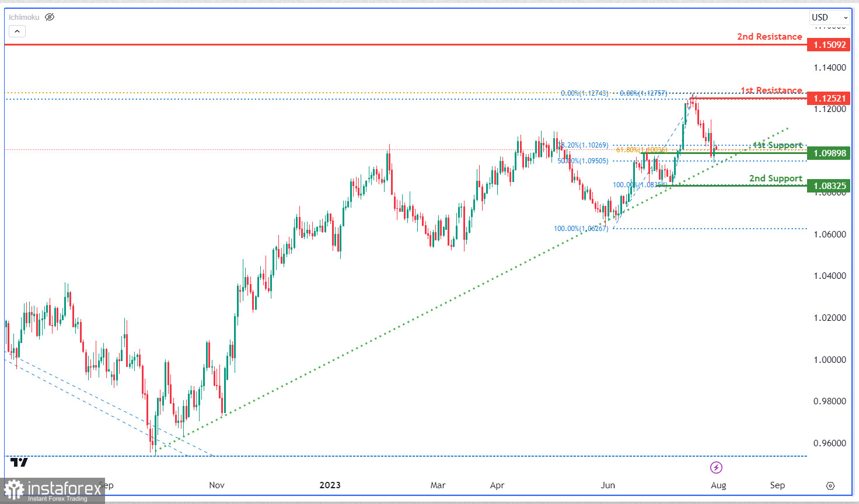Click the 1.02000 price axis value
The image size is (859, 504).
click(x=829, y=318)
